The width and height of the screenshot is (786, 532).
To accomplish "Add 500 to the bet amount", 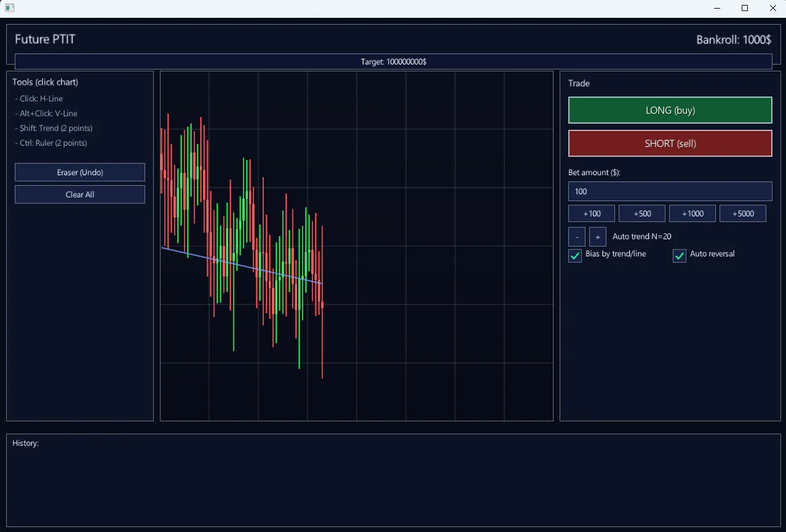I will 642,213.
